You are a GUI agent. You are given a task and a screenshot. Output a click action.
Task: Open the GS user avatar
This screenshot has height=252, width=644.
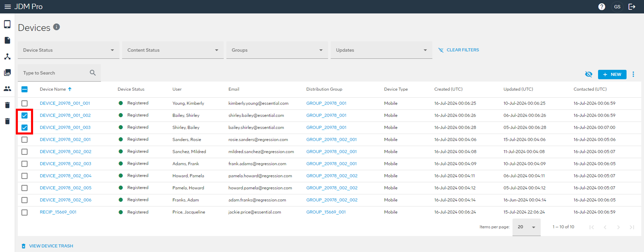coord(617,7)
